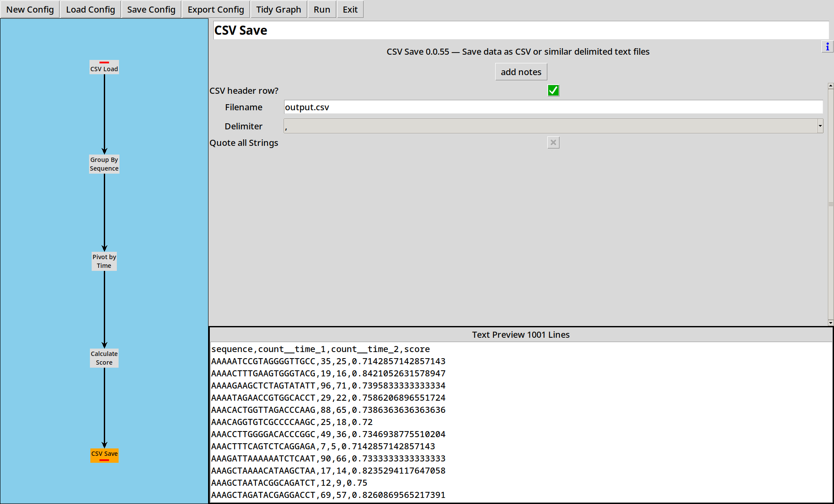834x504 pixels.
Task: Click Save Config in the top bar
Action: (151, 10)
